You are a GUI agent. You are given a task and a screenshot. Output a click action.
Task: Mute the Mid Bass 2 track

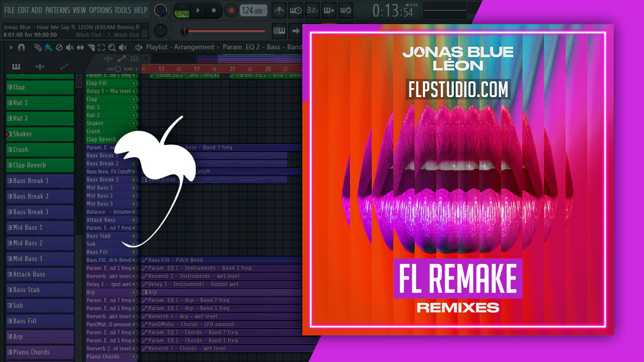[x=134, y=196]
